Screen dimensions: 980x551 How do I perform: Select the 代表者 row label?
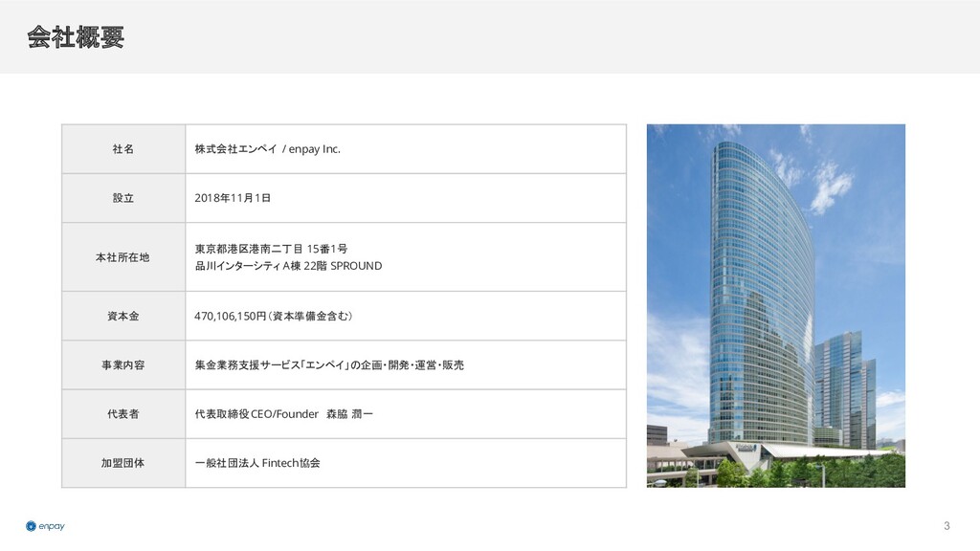[123, 413]
